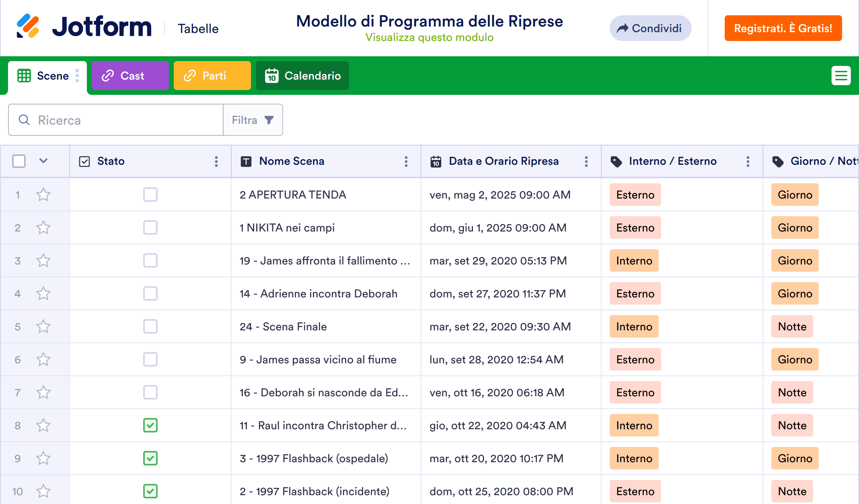Expand the select-all chevron dropdown
The height and width of the screenshot is (504, 859).
(43, 161)
